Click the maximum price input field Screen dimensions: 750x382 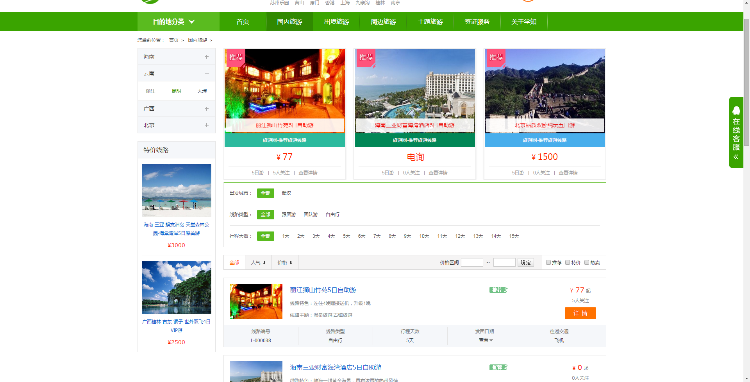tap(504, 262)
